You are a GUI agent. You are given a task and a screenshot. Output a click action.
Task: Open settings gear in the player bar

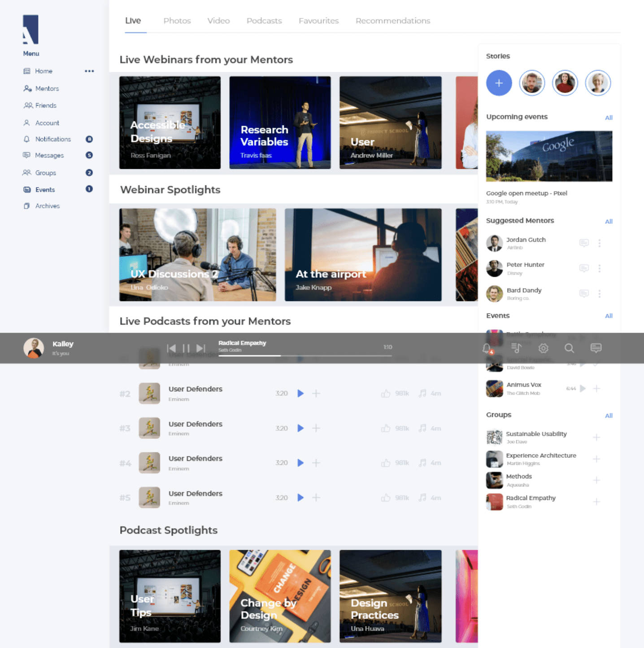click(x=544, y=348)
